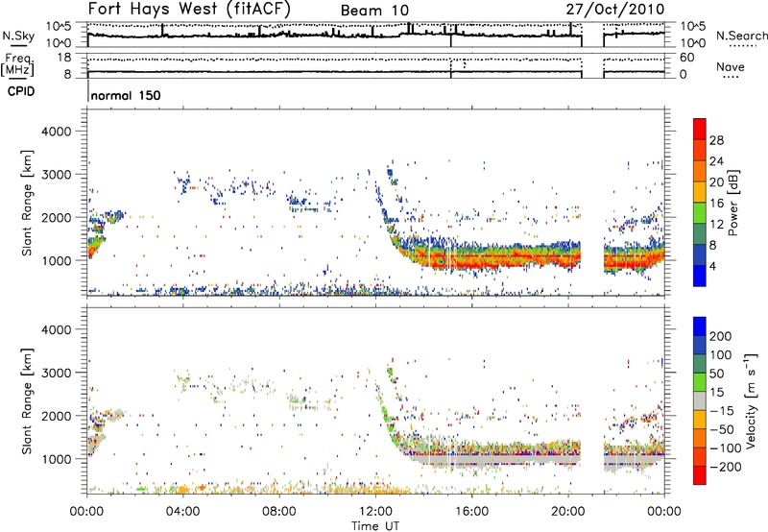Click the Slant Range label of velocity panel
Image resolution: width=768 pixels, height=532 pixels.
(x=27, y=401)
